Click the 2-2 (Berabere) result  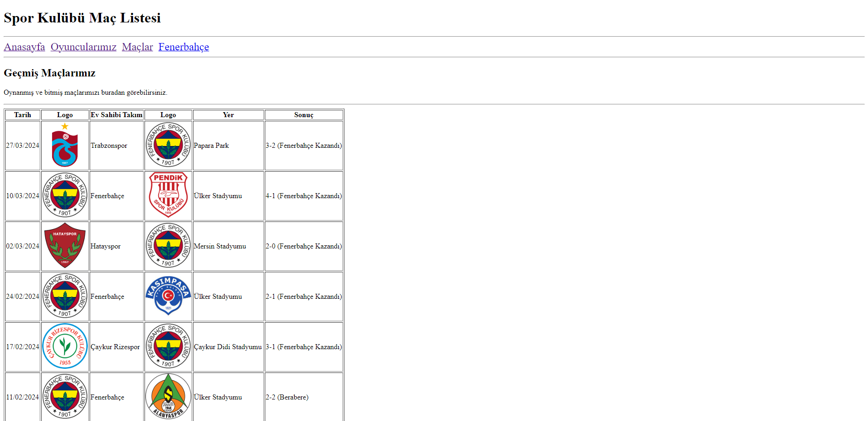287,397
